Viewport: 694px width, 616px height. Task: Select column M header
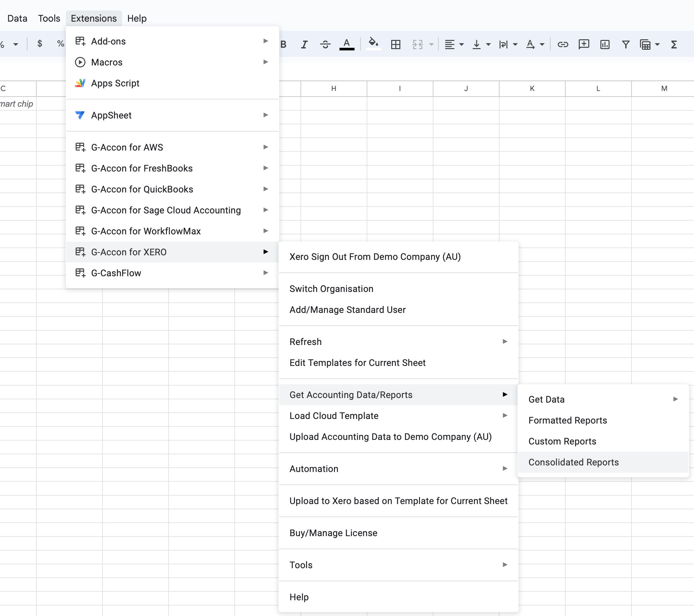click(x=663, y=89)
